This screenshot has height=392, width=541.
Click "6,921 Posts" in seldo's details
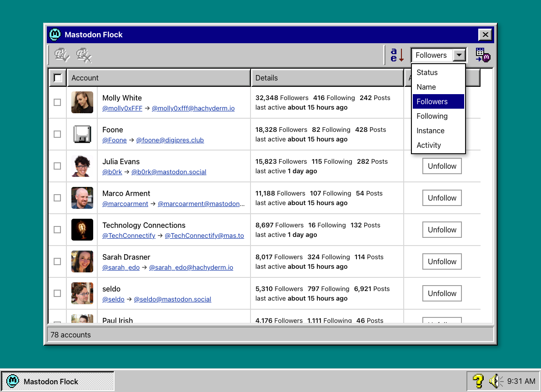[372, 289]
